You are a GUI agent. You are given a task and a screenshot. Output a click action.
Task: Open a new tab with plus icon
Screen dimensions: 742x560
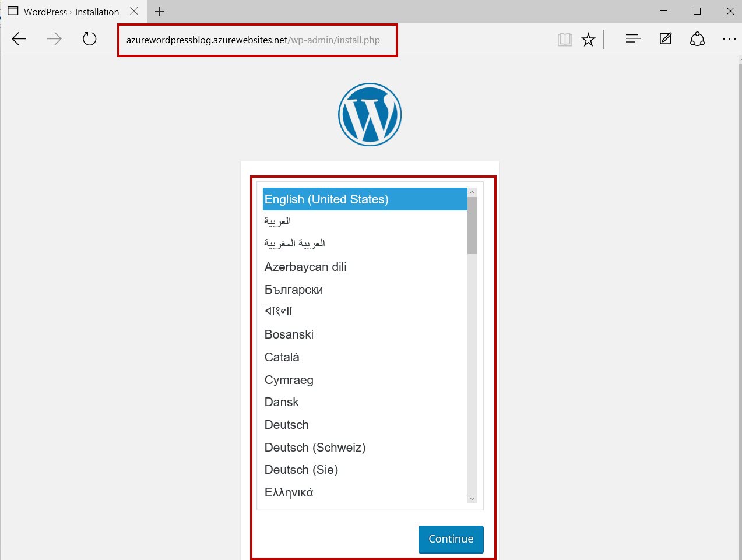159,11
